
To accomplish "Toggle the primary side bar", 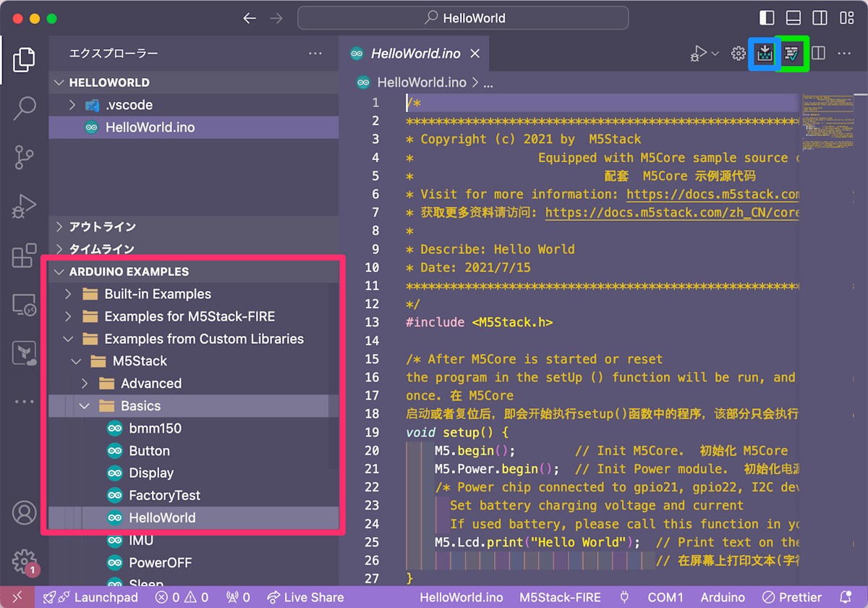I will click(x=767, y=18).
